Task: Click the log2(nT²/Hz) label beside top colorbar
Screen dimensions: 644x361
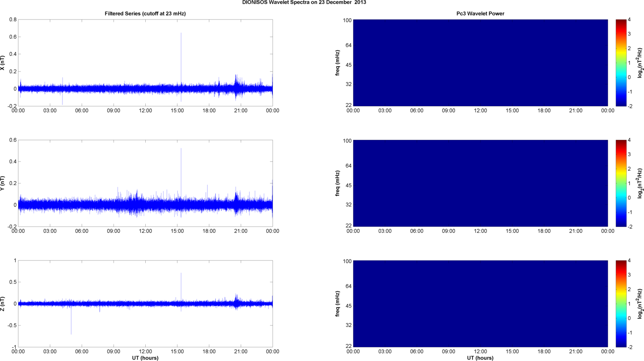Action: [640, 63]
